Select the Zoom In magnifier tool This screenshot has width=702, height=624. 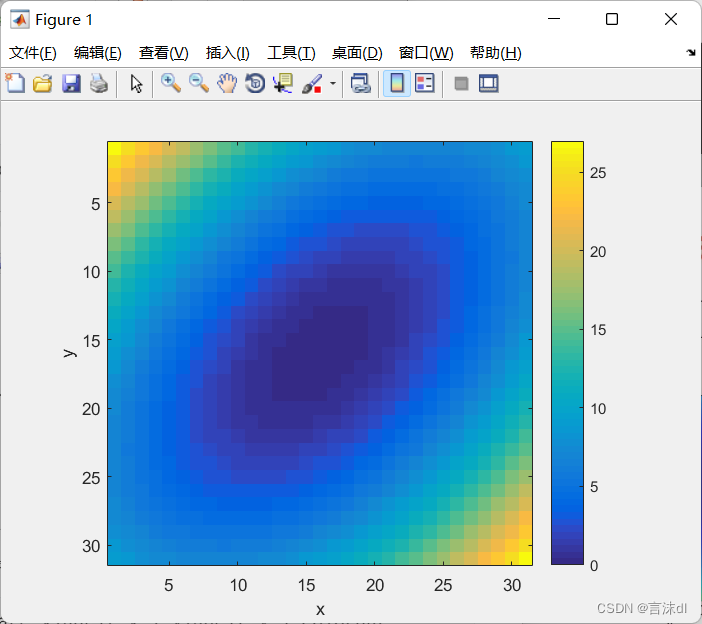click(171, 84)
